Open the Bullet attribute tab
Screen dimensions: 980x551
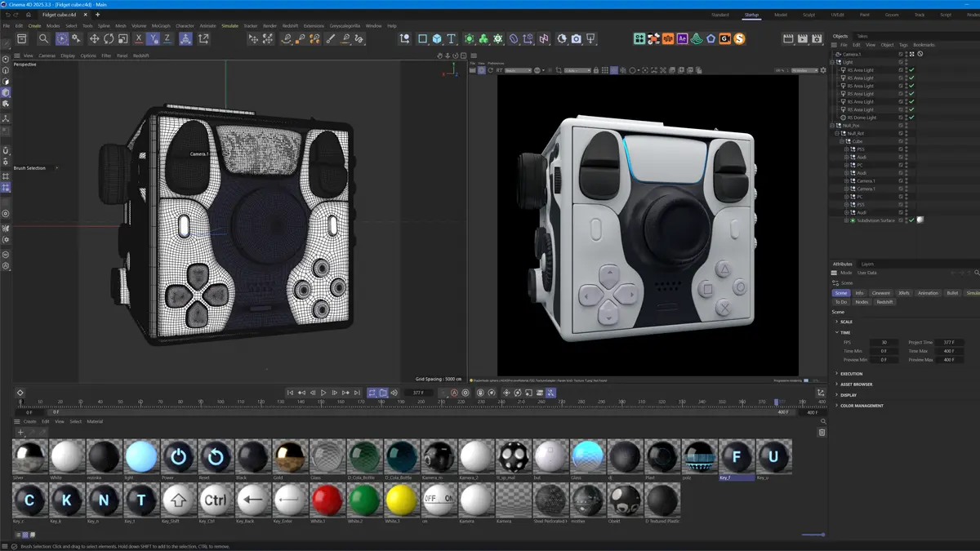(x=952, y=293)
